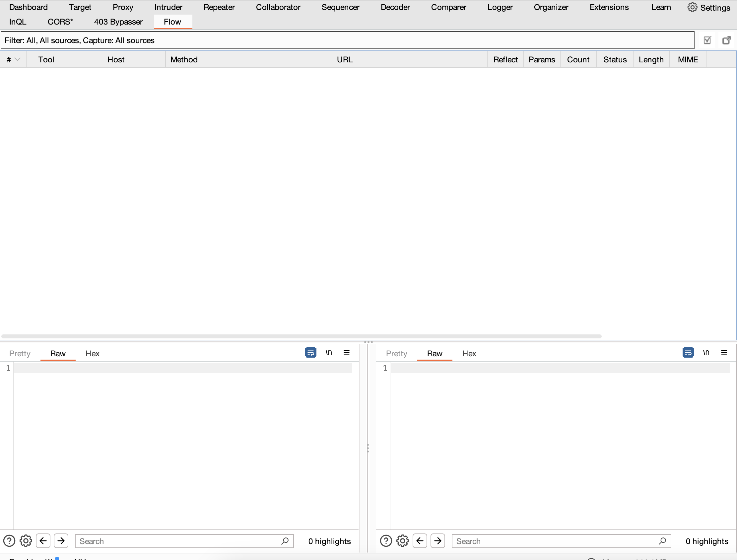Toggle word wrap in response pane
Viewport: 737px width, 560px height.
[x=688, y=352]
